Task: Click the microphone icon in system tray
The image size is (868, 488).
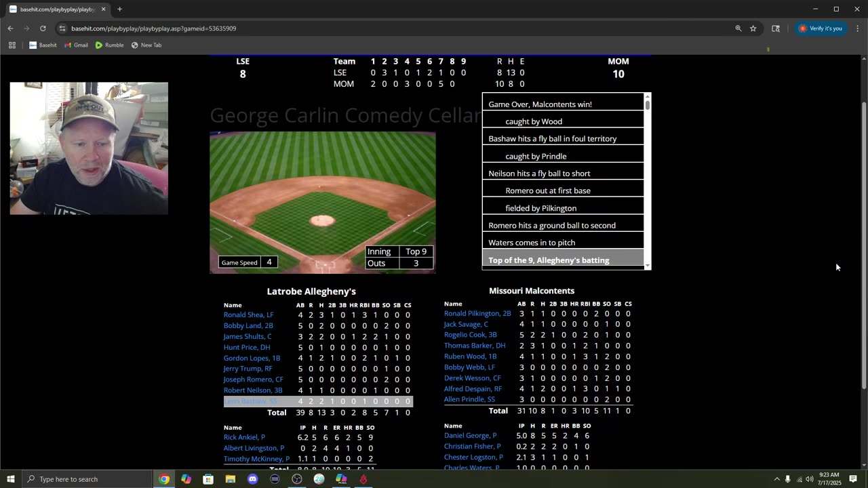Action: [x=787, y=479]
